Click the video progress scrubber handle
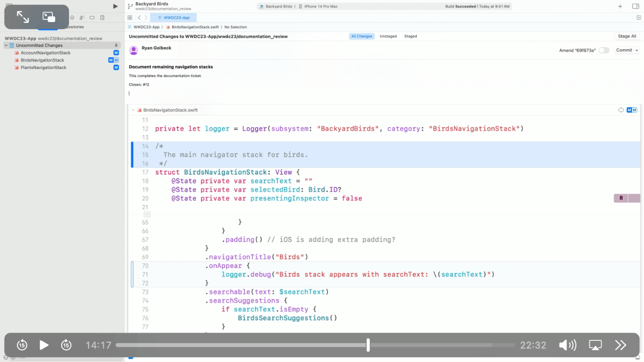The width and height of the screenshot is (644, 362). tap(368, 345)
